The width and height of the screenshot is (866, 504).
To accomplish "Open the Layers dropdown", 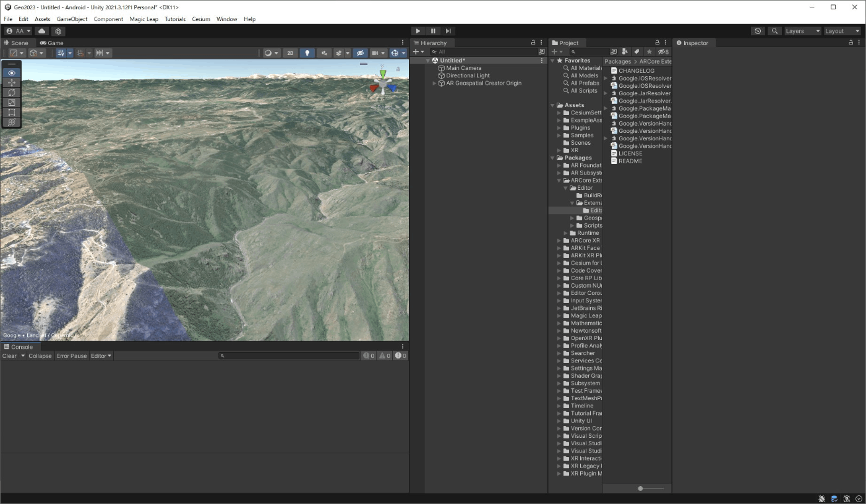I will coord(802,31).
